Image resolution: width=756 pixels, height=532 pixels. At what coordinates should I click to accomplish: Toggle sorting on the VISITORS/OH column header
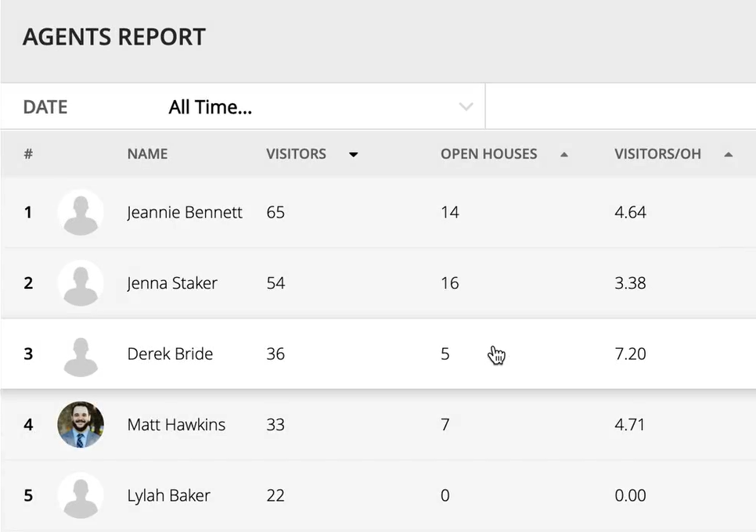[658, 154]
